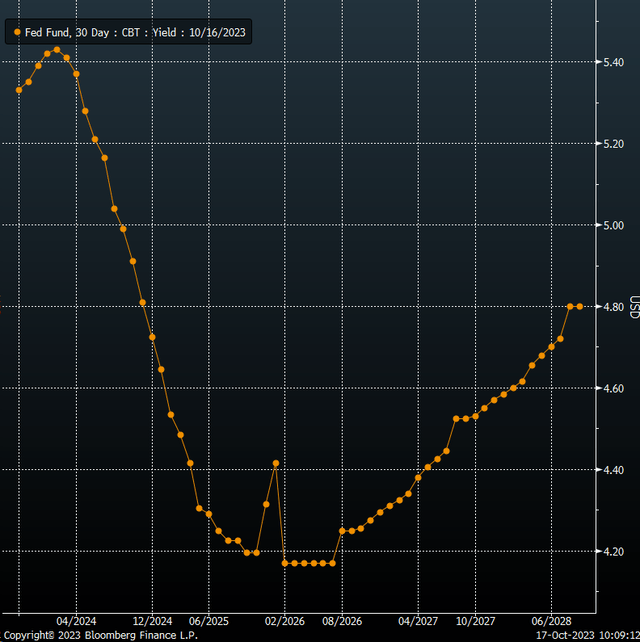This screenshot has height=642, width=640.
Task: Click the 5.40 y-axis value label
Action: pyautogui.click(x=610, y=62)
